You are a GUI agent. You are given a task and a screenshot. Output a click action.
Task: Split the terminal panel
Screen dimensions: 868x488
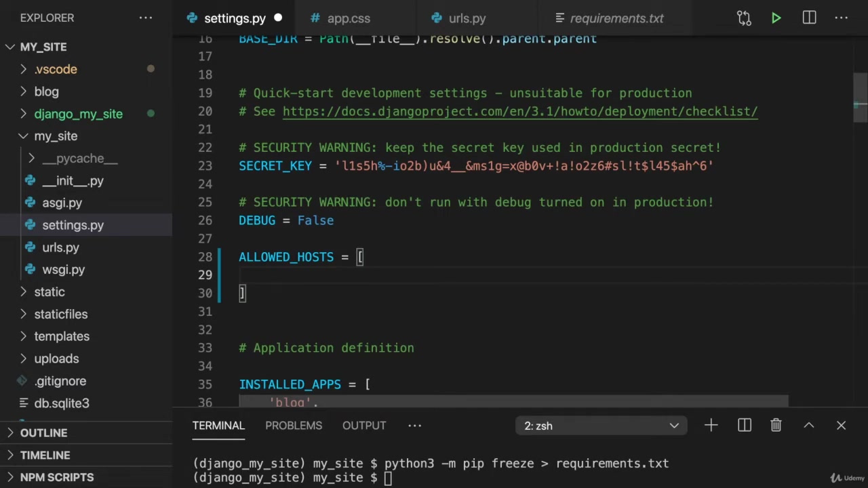745,426
